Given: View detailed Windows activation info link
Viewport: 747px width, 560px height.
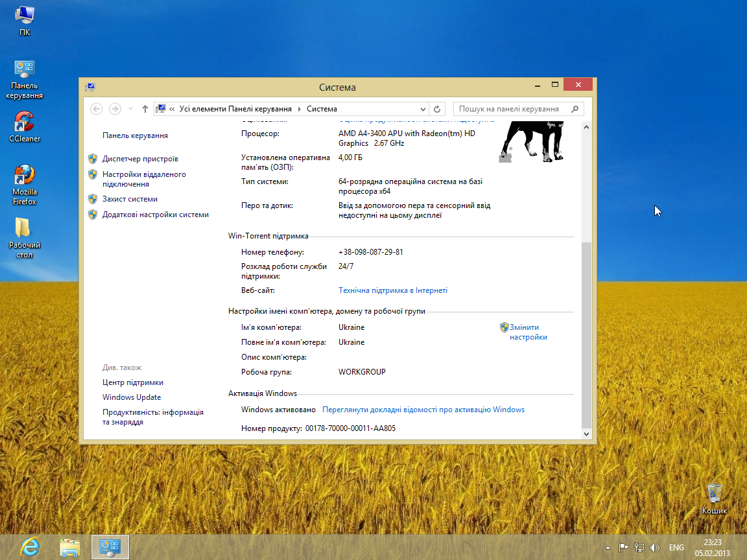Looking at the screenshot, I should click(423, 410).
